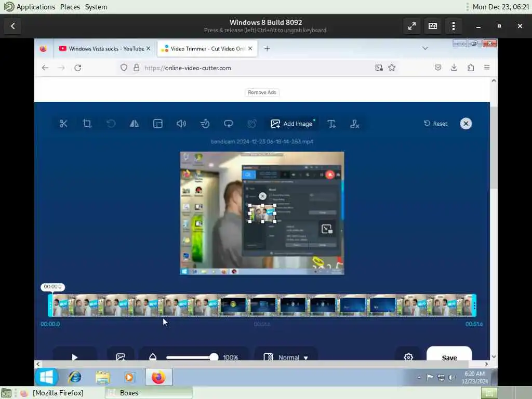Viewport: 532px width, 399px height.
Task: Open Boxes keyboard shortcuts menu
Action: [x=433, y=26]
